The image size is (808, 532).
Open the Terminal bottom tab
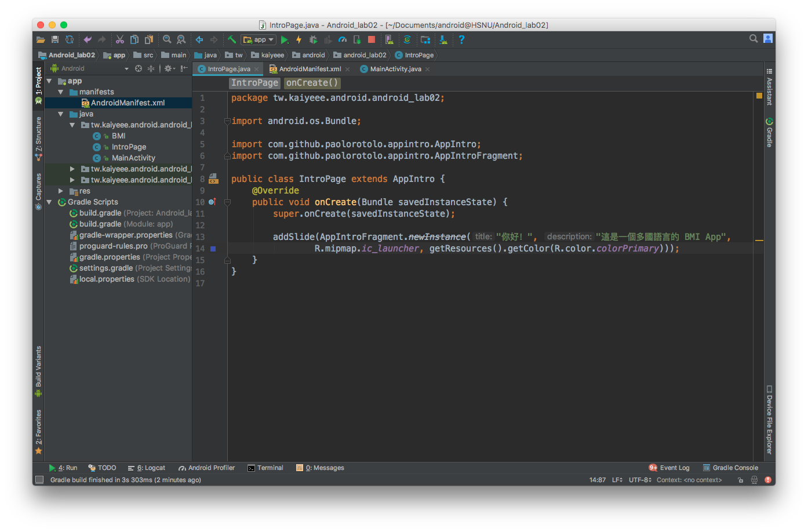pos(265,468)
